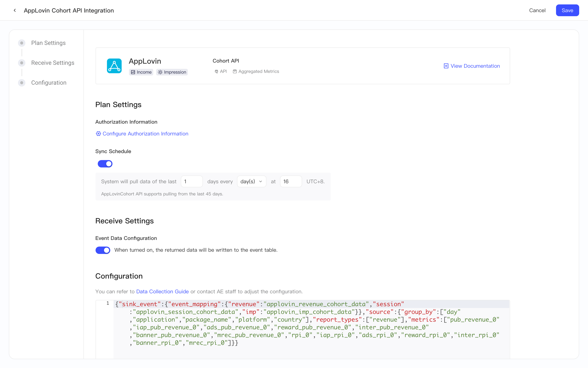Click the Impression tag icon

[160, 72]
